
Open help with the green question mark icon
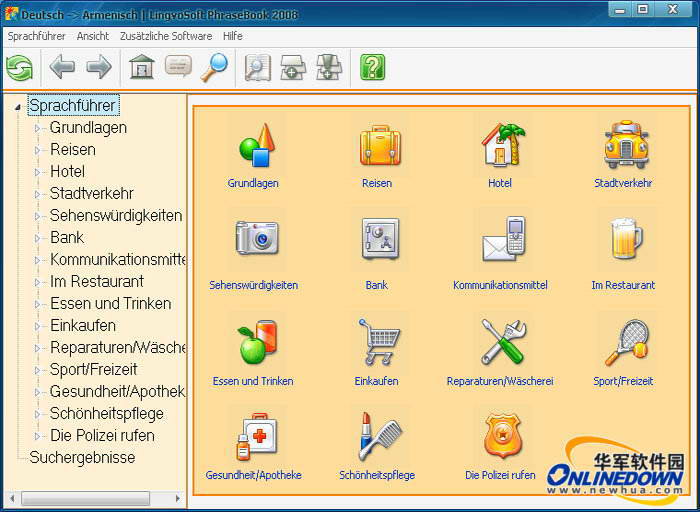click(372, 67)
